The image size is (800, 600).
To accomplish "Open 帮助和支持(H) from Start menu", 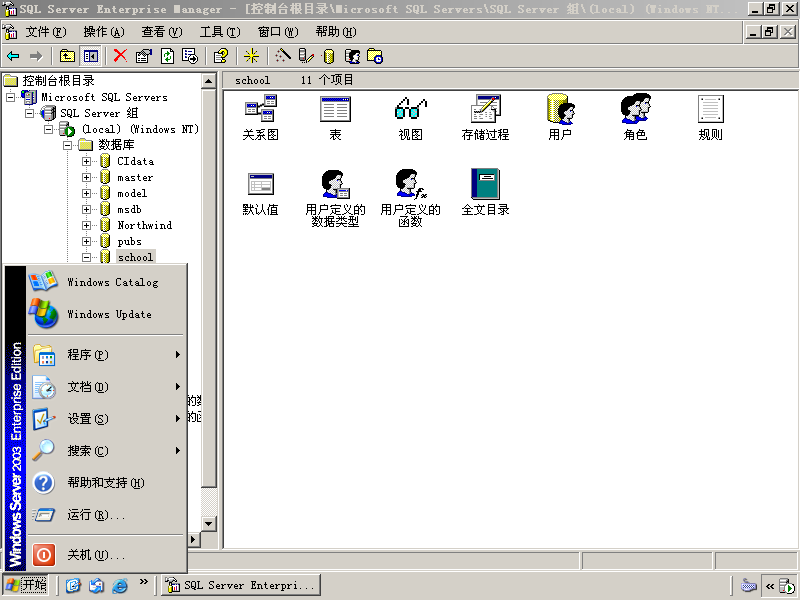I will click(x=107, y=483).
